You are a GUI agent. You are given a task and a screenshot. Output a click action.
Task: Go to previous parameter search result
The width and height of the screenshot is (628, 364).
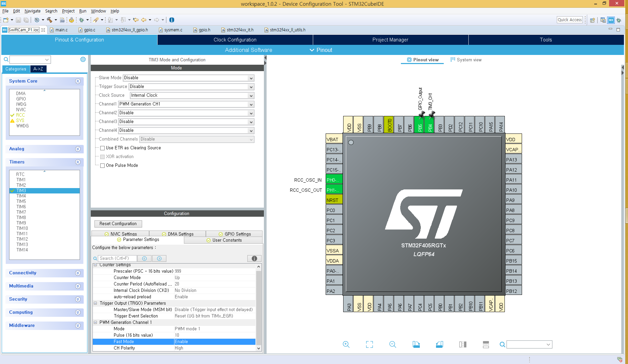(144, 259)
